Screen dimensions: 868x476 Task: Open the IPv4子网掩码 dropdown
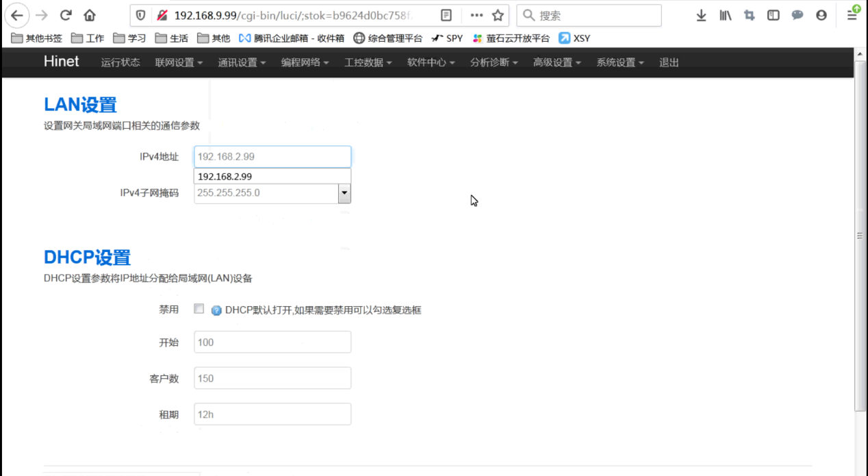click(344, 193)
